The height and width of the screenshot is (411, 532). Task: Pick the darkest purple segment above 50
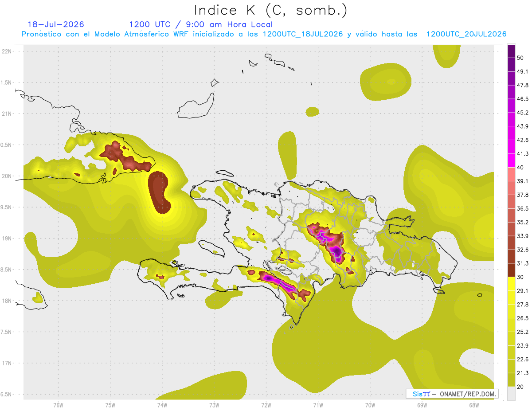[511, 51]
